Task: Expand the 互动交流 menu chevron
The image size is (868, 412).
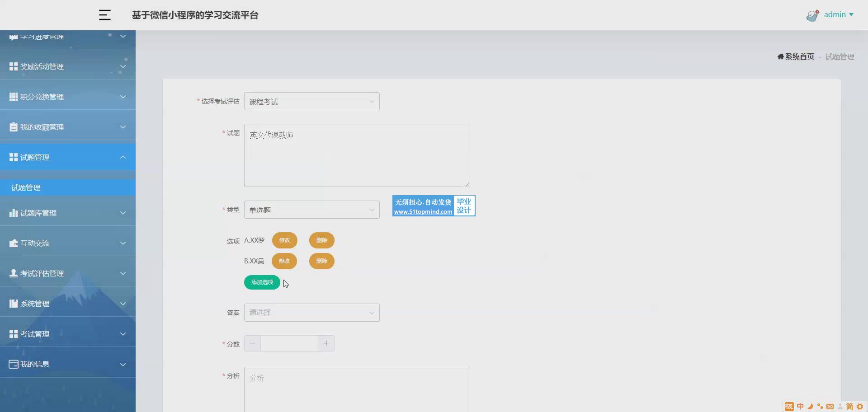Action: click(x=123, y=243)
